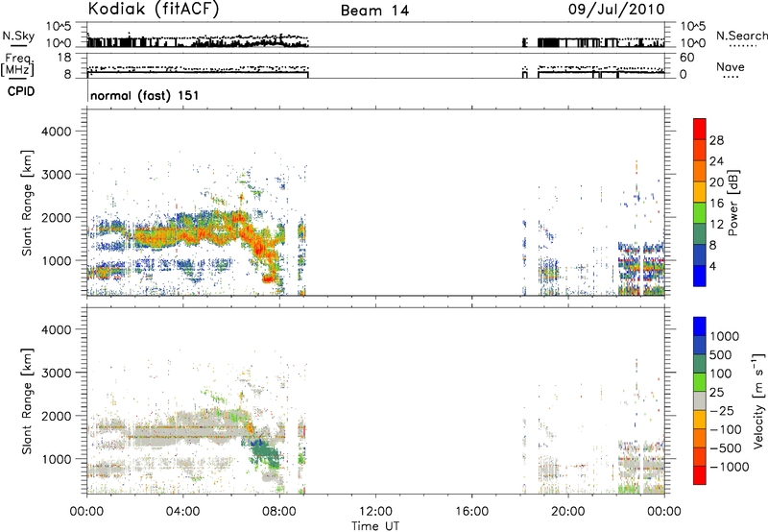Select the "Time UT" axis title
Image resolution: width=768 pixels, height=532 pixels.
pyautogui.click(x=375, y=526)
